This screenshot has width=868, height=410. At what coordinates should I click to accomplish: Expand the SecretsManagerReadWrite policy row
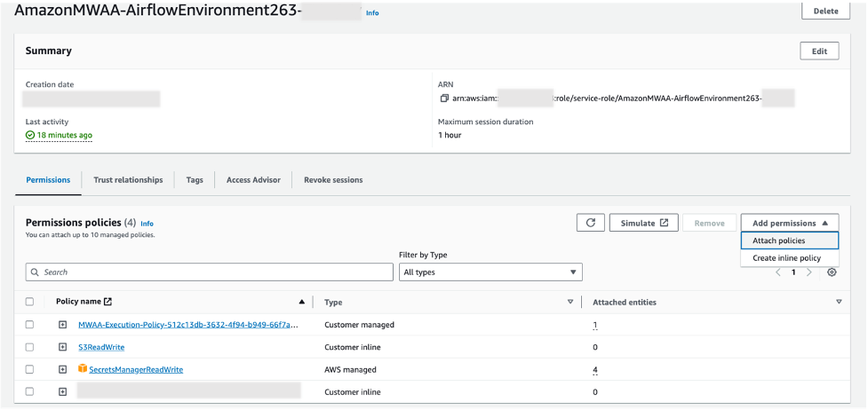click(62, 369)
